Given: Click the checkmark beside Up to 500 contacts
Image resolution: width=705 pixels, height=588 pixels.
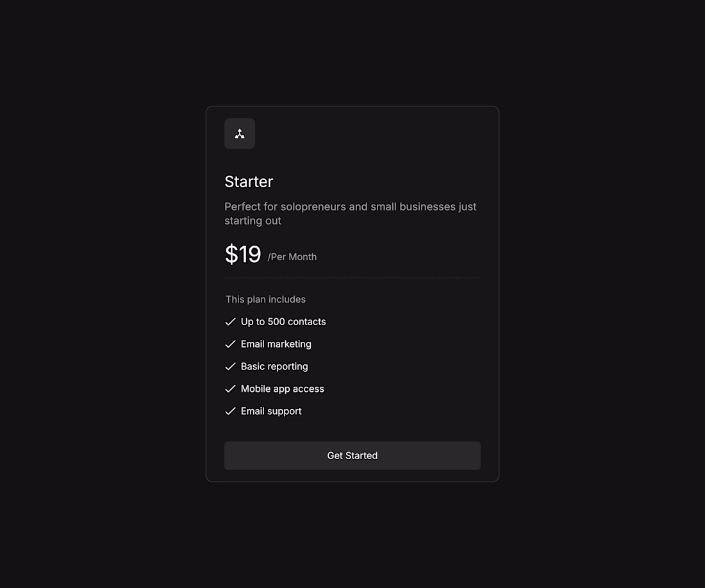Looking at the screenshot, I should 231,322.
